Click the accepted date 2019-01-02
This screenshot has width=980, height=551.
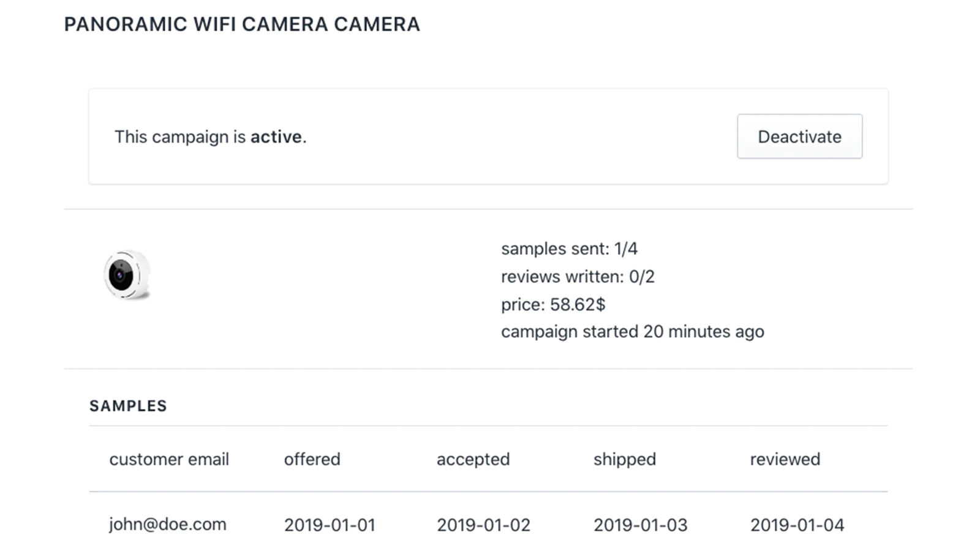tap(483, 525)
